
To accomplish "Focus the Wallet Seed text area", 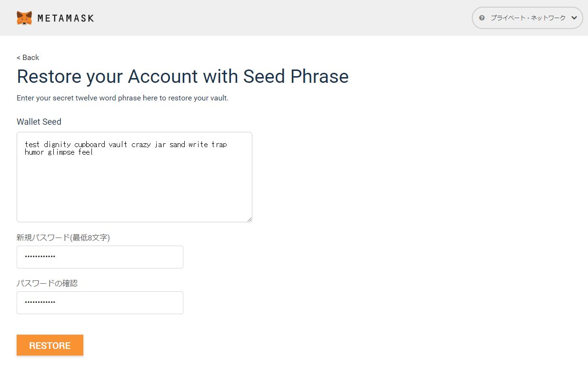I will coord(134,186).
